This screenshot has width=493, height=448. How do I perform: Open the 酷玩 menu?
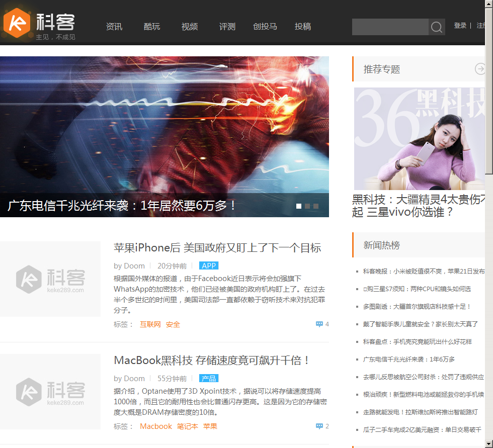pyautogui.click(x=152, y=27)
